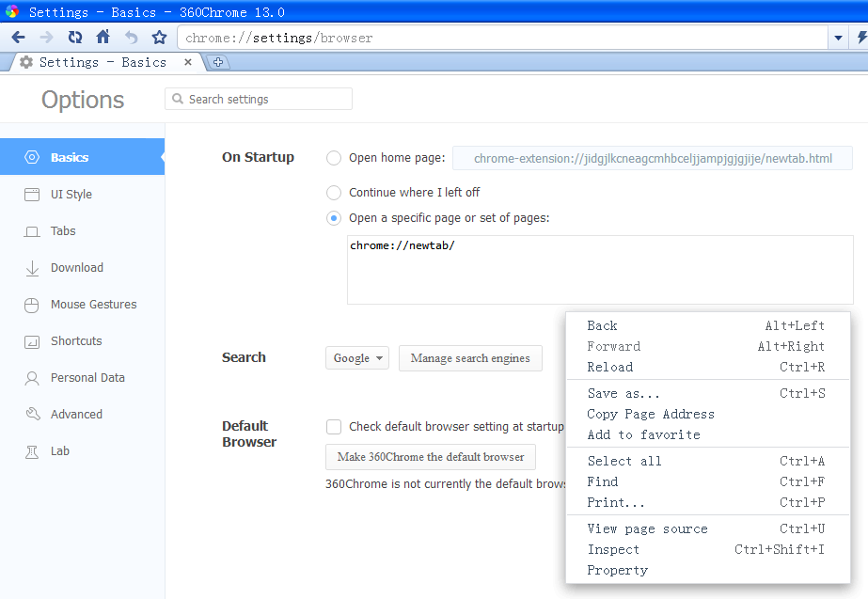
Task: Go back using the toolbar arrow
Action: pyautogui.click(x=18, y=37)
